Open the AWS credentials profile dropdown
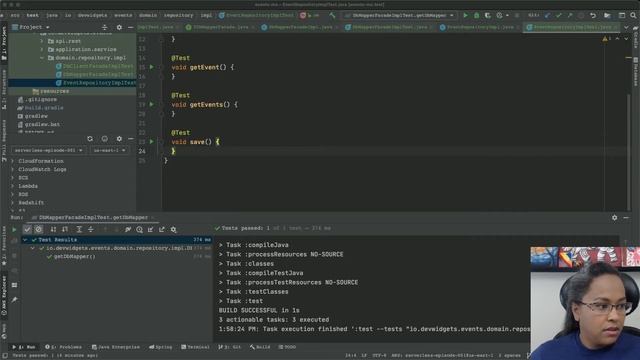The width and height of the screenshot is (640, 360). click(x=48, y=150)
